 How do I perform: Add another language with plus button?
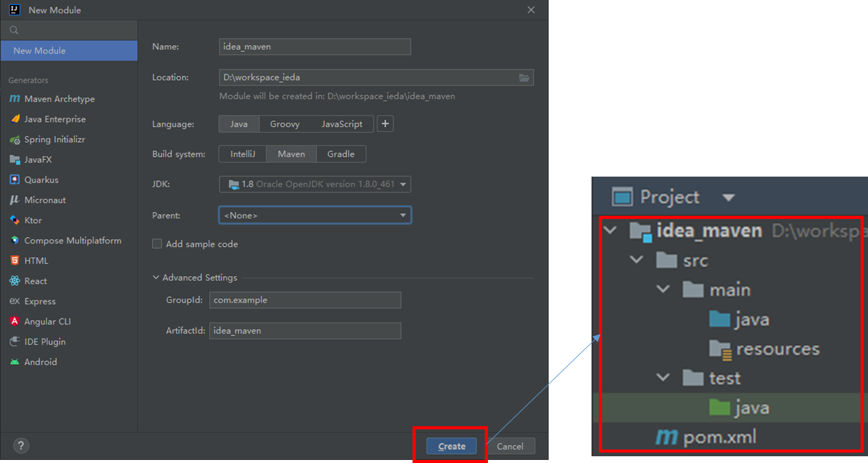[385, 124]
